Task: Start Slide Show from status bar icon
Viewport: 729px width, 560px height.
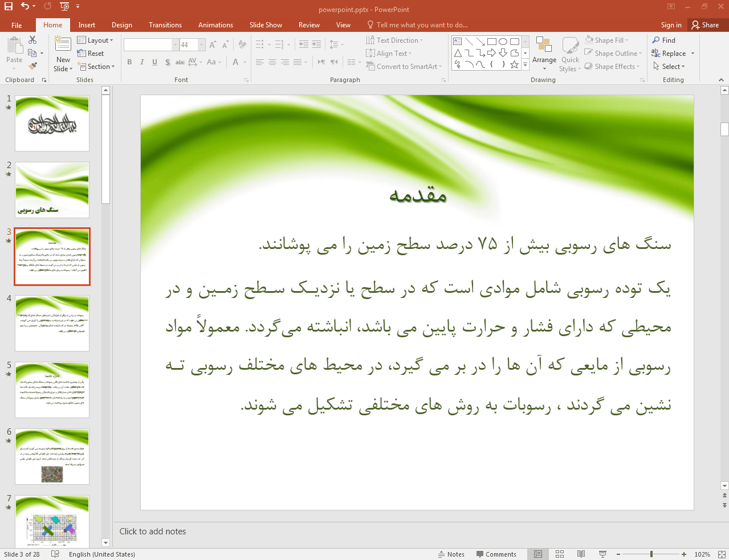Action: click(602, 554)
